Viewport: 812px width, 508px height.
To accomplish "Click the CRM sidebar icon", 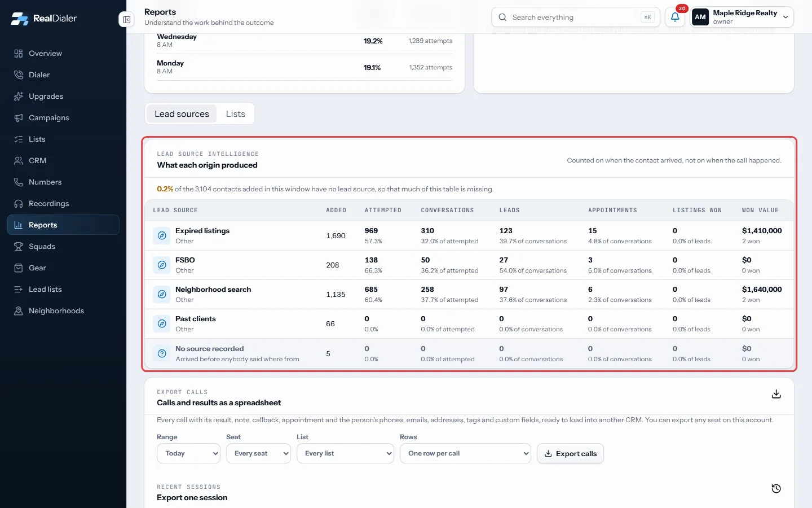I will [19, 161].
